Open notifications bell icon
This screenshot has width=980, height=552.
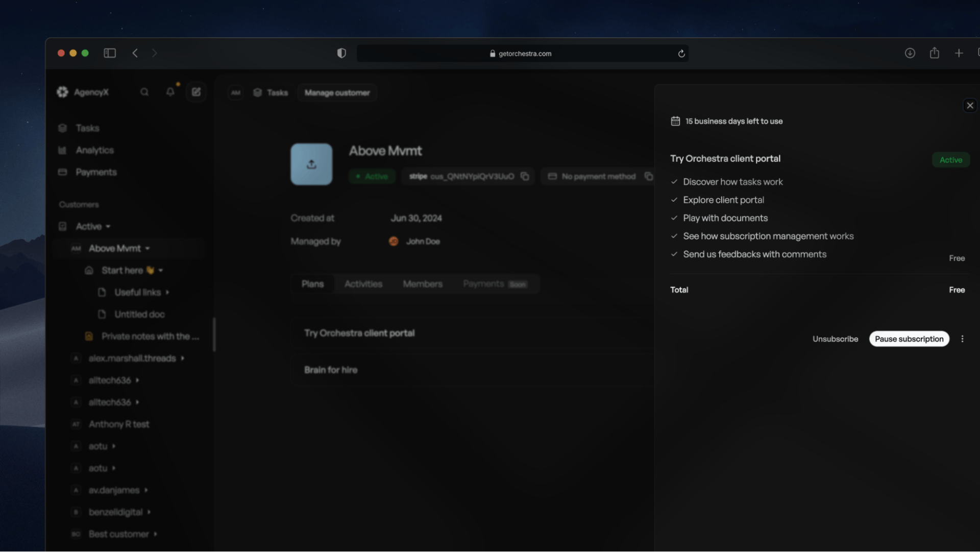(170, 92)
